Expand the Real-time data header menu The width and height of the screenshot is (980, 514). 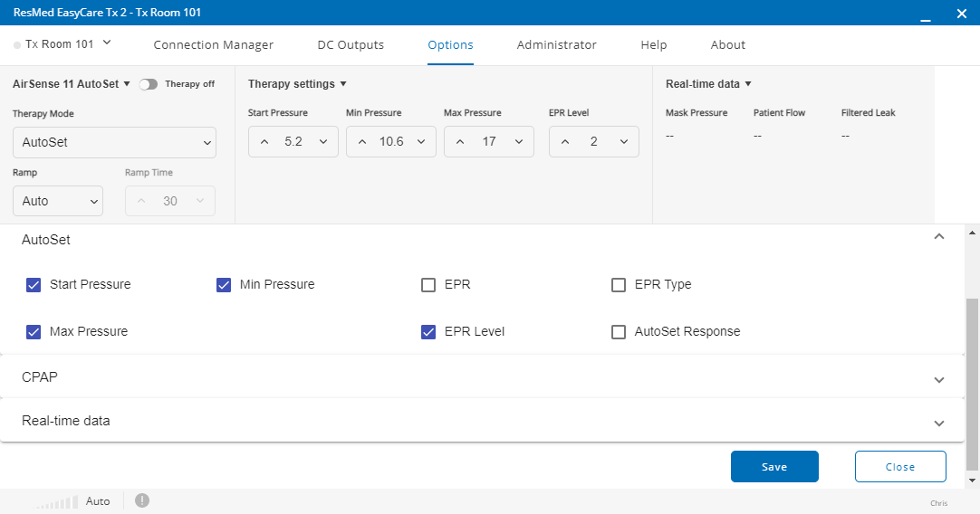click(708, 83)
